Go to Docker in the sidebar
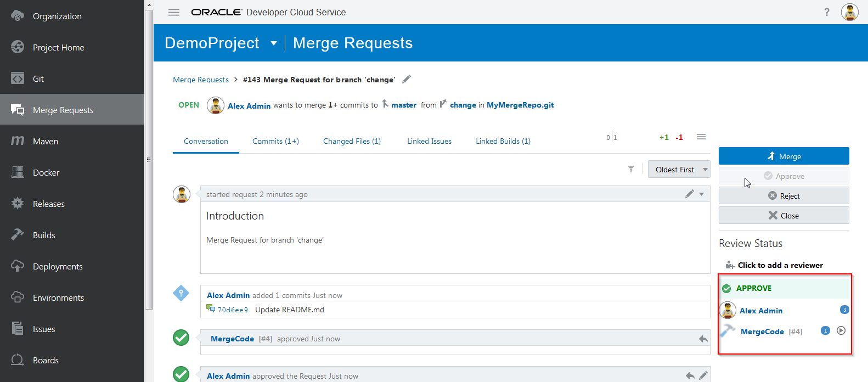This screenshot has height=382, width=868. tap(46, 172)
